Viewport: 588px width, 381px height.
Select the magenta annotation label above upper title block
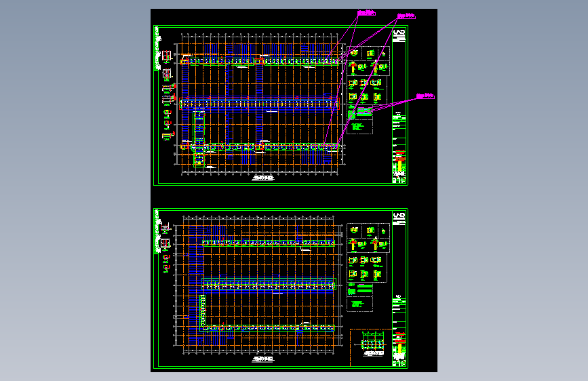pyautogui.click(x=406, y=16)
